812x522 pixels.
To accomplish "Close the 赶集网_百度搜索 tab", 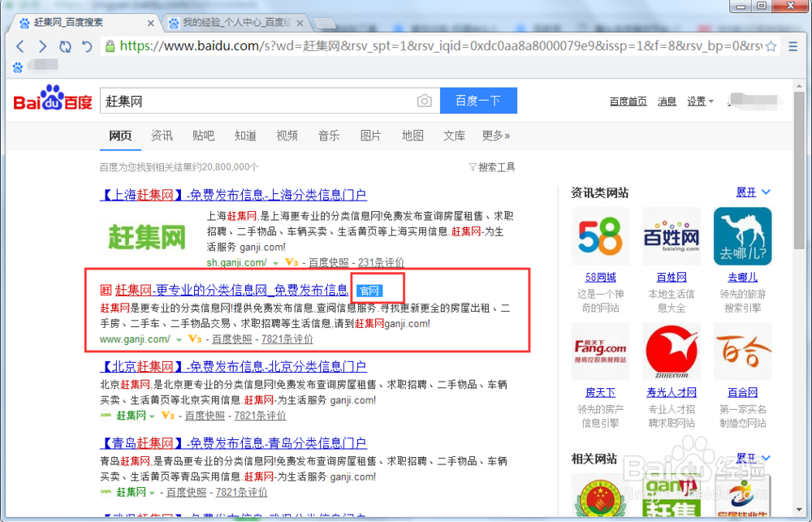I will pyautogui.click(x=151, y=24).
